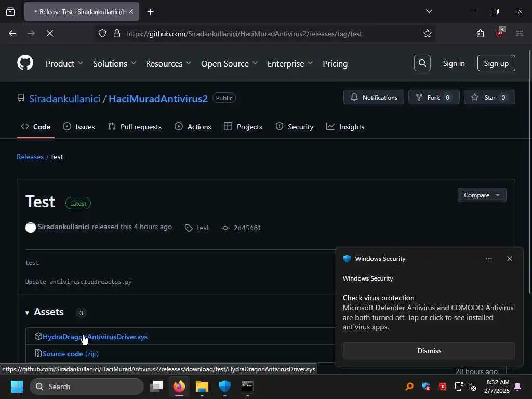Open the Windows Start menu

[17, 387]
